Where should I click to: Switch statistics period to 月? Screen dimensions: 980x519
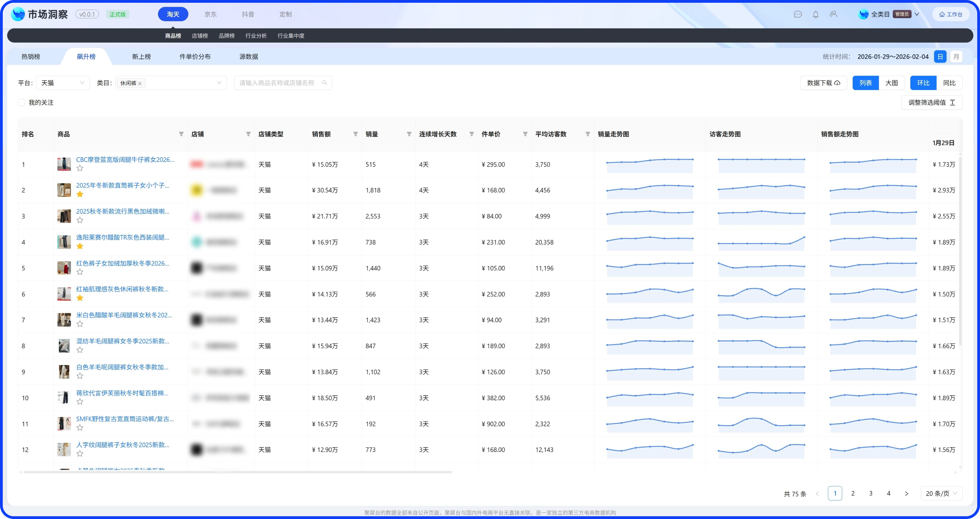(956, 57)
